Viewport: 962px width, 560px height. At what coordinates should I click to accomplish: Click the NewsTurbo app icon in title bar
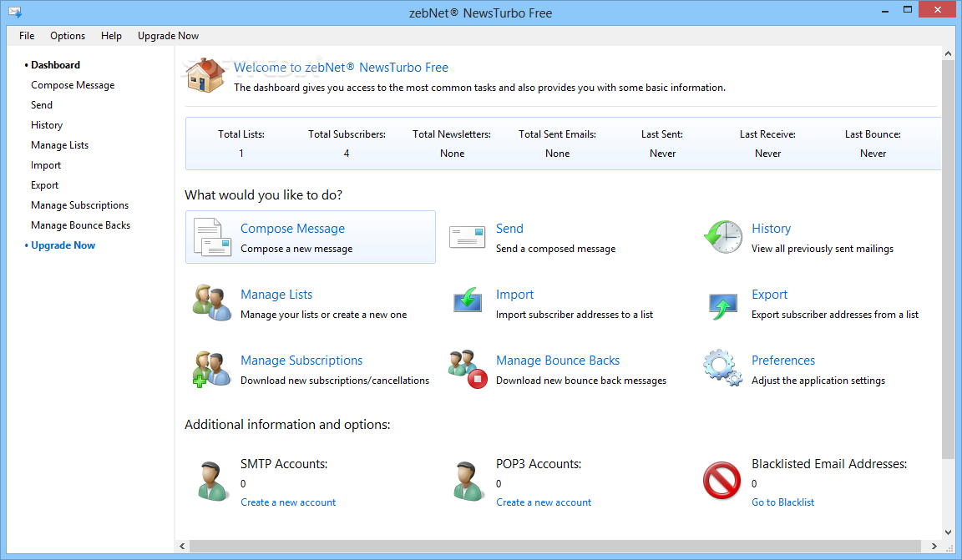(x=15, y=13)
